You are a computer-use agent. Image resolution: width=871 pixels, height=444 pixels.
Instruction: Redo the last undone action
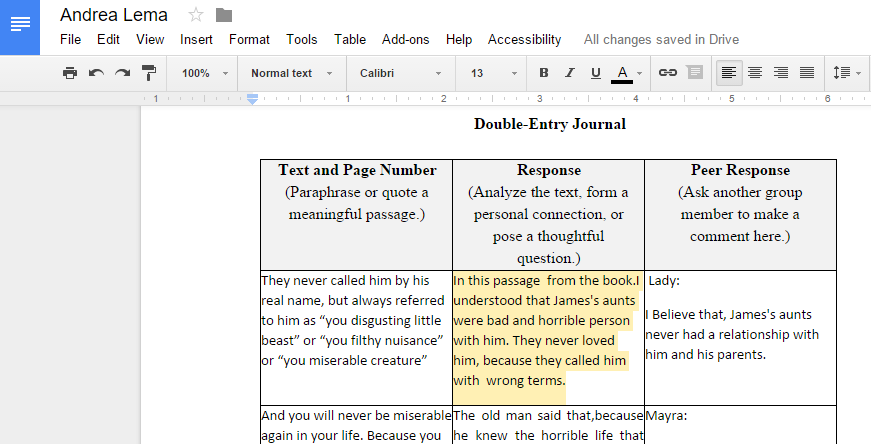point(122,73)
